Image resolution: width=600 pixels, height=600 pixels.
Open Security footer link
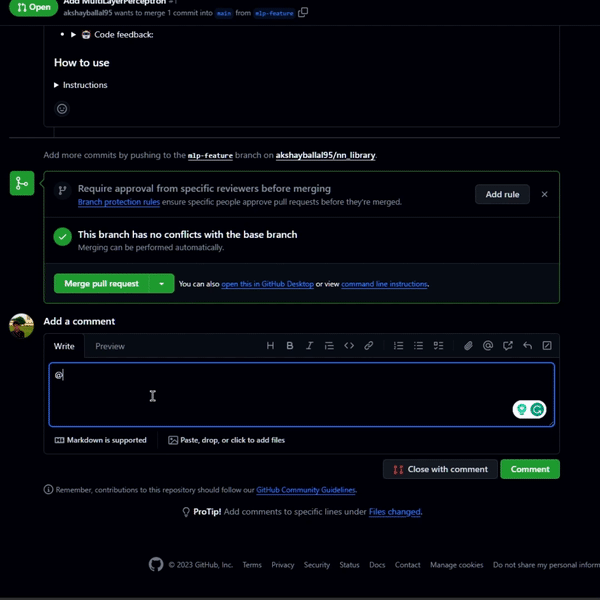point(317,565)
